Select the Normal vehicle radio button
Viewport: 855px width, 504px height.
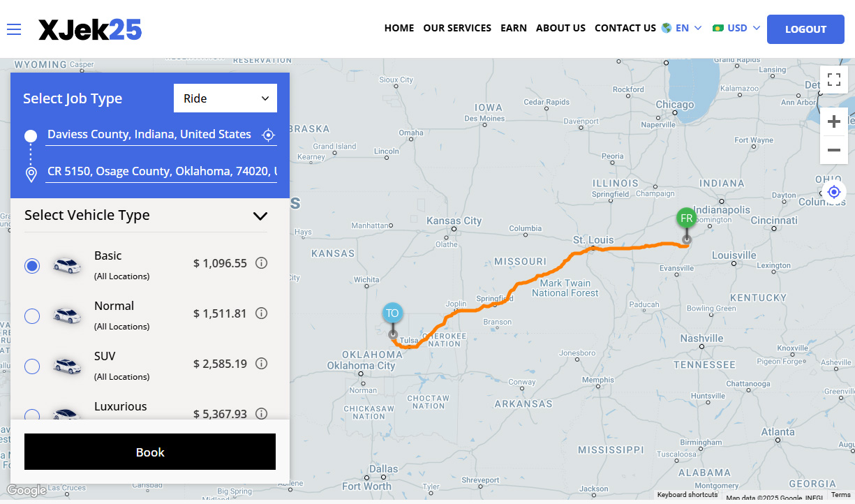[x=32, y=316]
